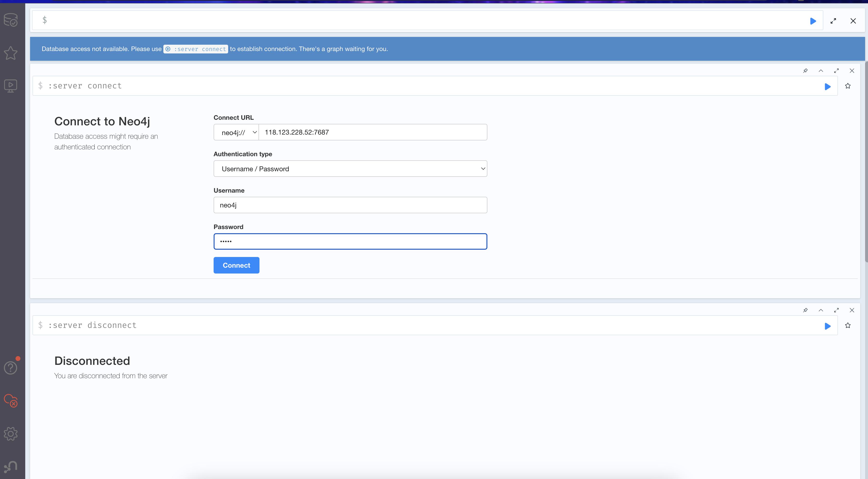Viewport: 868px width, 479px height.
Task: Open the neo4j:// protocol dropdown
Action: [x=236, y=132]
